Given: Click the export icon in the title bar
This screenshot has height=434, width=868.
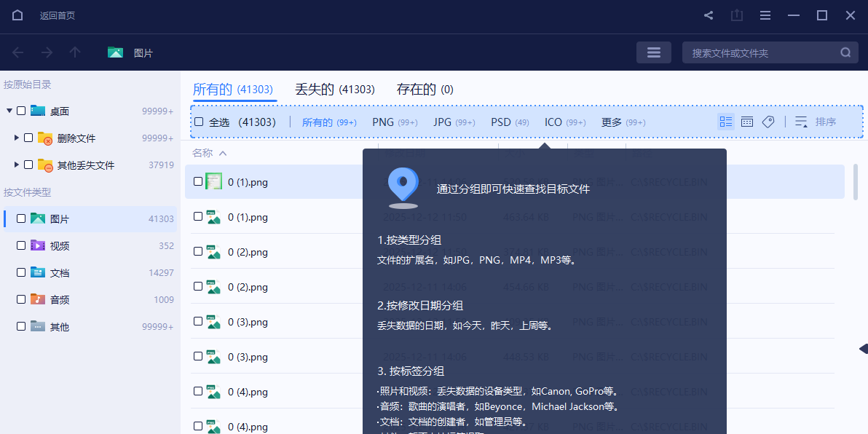Looking at the screenshot, I should tap(736, 15).
